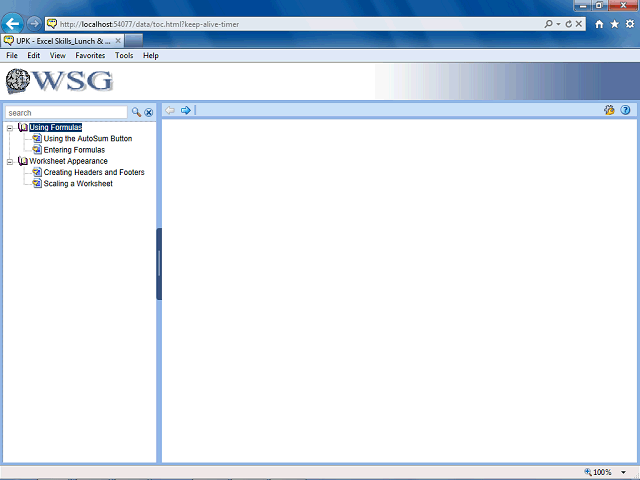Click the Scaling a Worksheet topic icon

coord(37,183)
